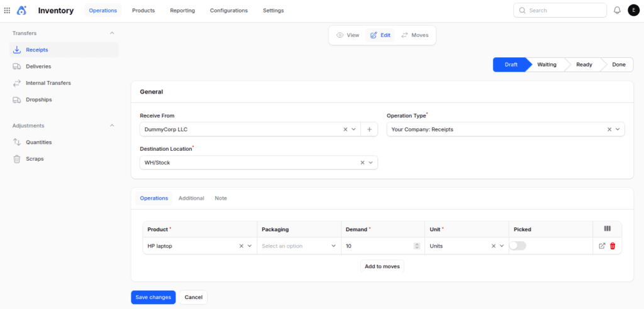Open the notifications bell icon
644x309 pixels.
(617, 10)
